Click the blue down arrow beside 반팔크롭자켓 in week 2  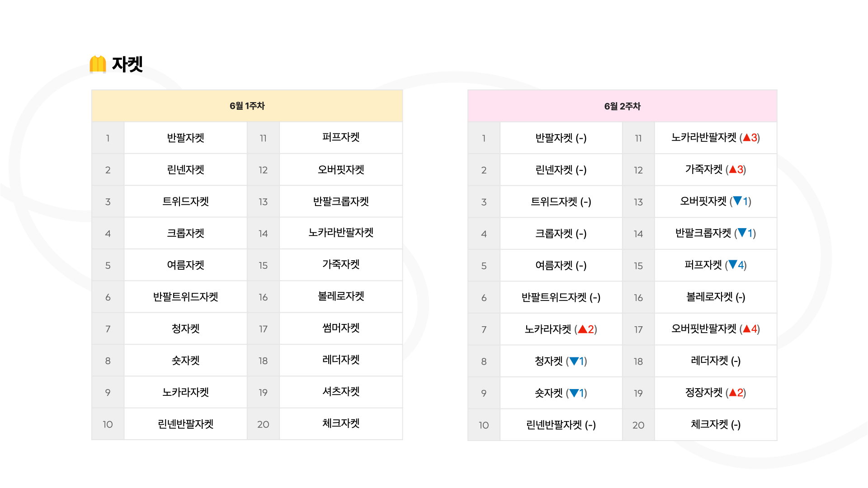click(742, 233)
